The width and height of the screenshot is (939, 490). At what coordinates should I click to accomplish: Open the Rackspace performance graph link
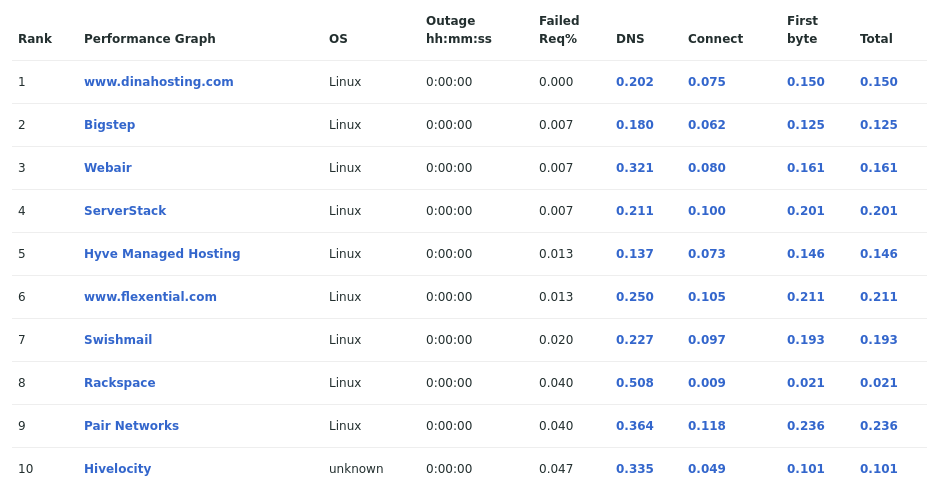point(120,383)
